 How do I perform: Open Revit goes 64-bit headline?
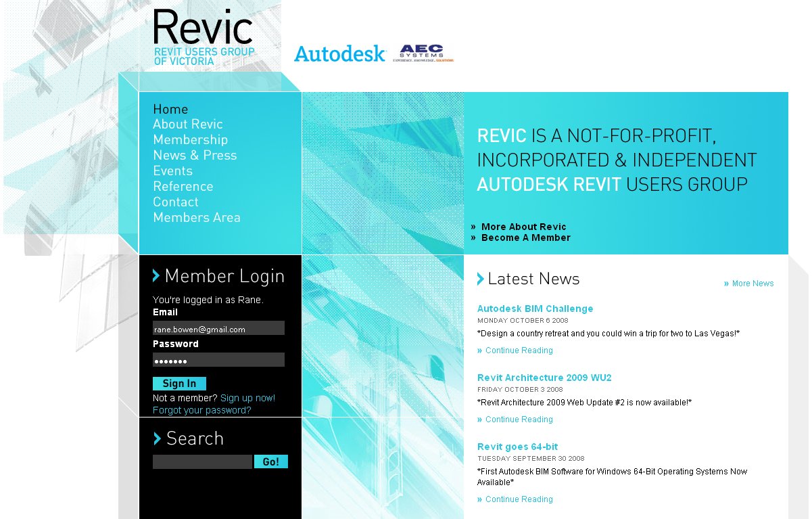coord(517,447)
